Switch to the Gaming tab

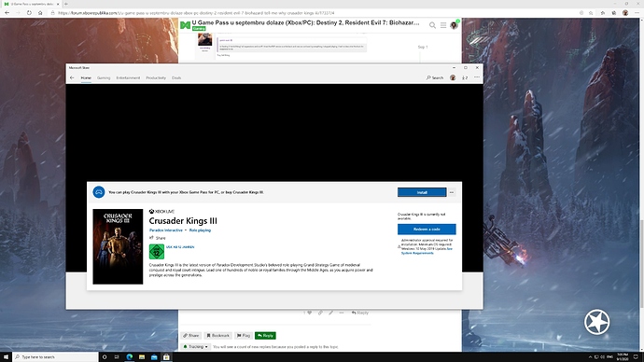(104, 77)
